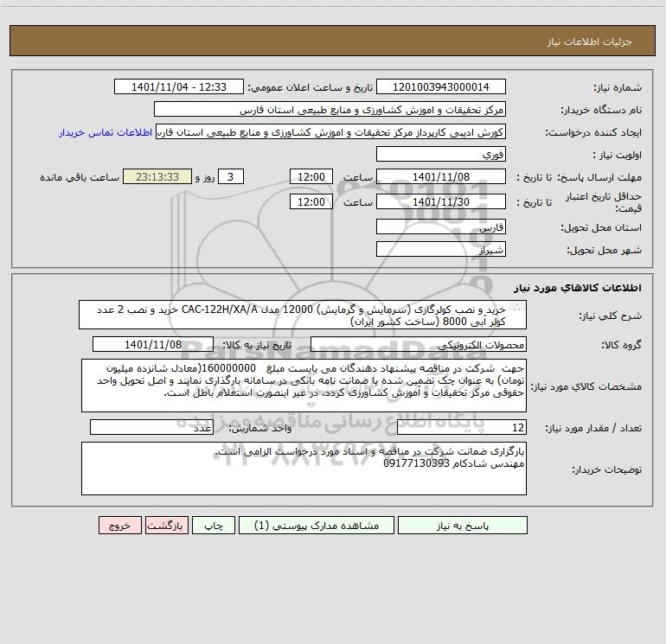The height and width of the screenshot is (644, 666).
Task: Click the goods group field محصولات الکترونیکی
Action: 419,344
